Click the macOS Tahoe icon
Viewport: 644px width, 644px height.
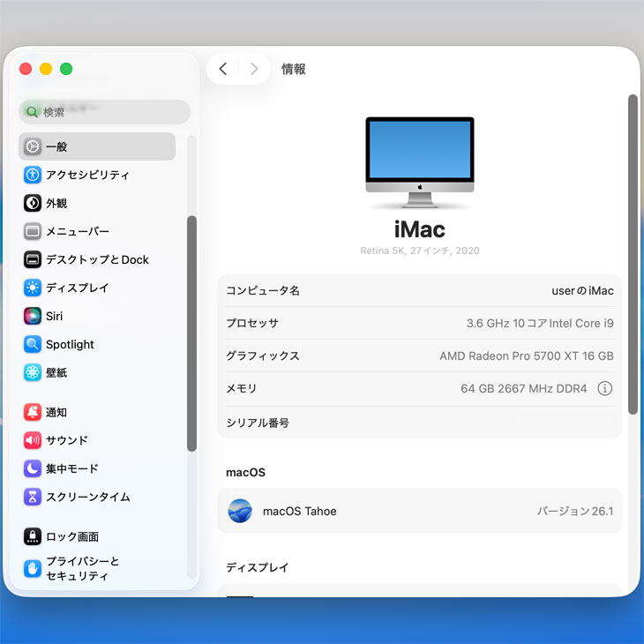[240, 511]
